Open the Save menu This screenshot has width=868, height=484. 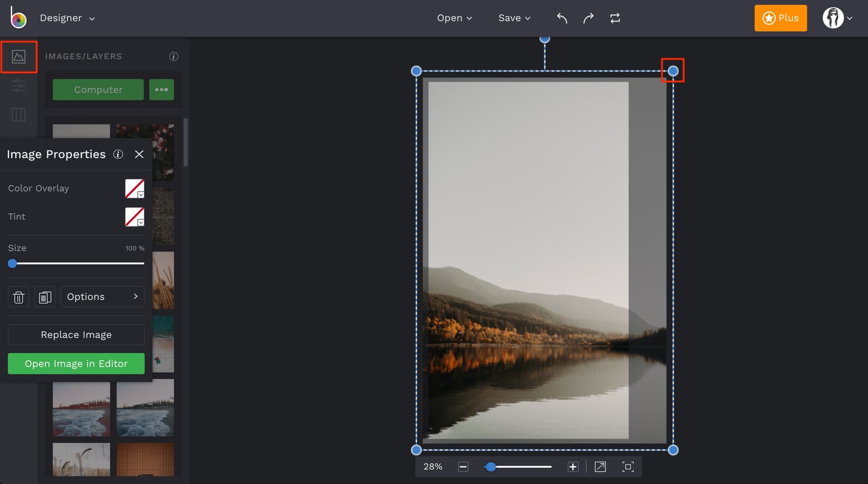coord(514,18)
